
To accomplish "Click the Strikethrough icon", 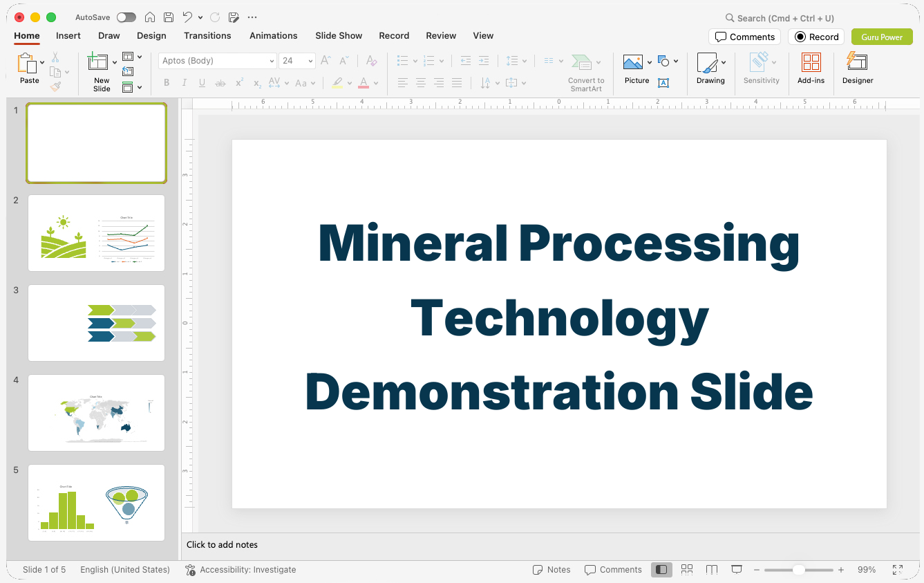I will [x=220, y=83].
